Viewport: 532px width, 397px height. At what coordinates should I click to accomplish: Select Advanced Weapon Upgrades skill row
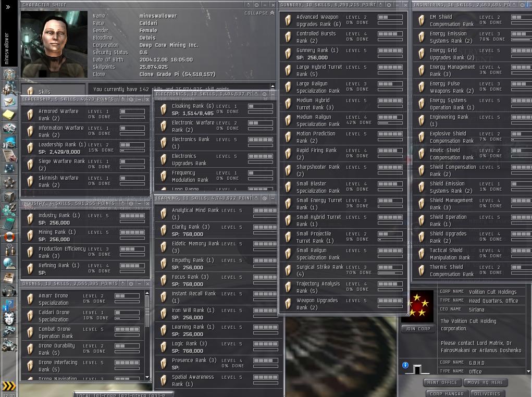[343, 20]
